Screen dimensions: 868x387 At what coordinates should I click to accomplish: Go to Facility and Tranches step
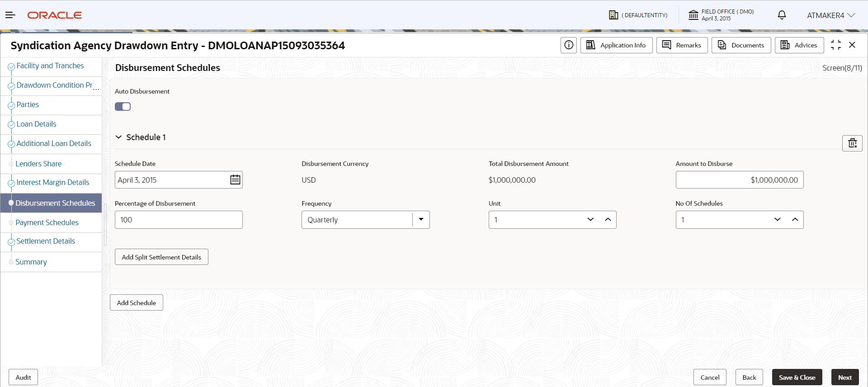coord(50,66)
